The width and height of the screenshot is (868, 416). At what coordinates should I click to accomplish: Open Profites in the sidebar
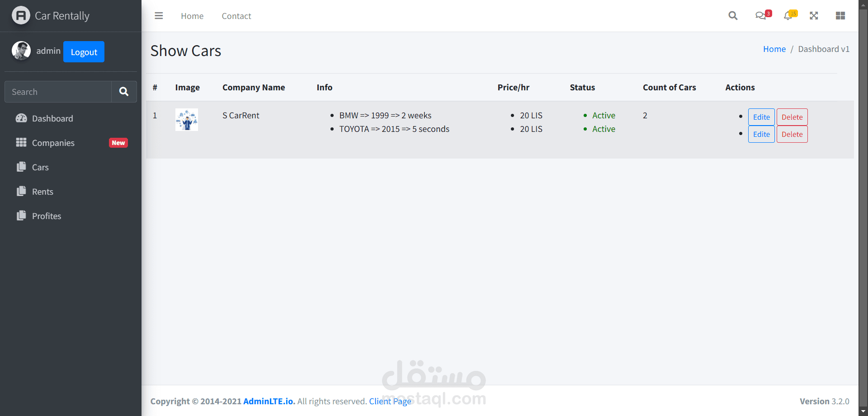[71, 216]
